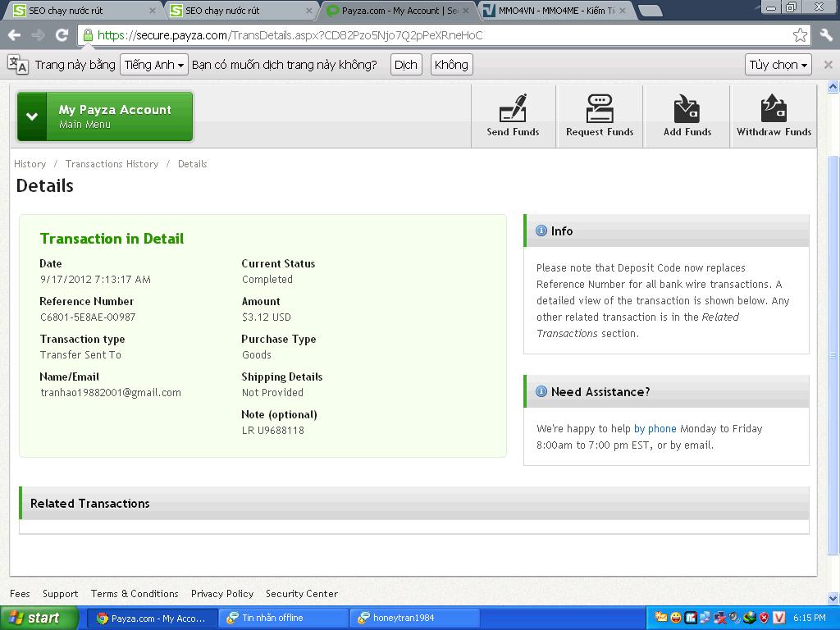This screenshot has height=630, width=840.
Task: Open the Tiếng Anh language dropdown
Action: click(153, 65)
